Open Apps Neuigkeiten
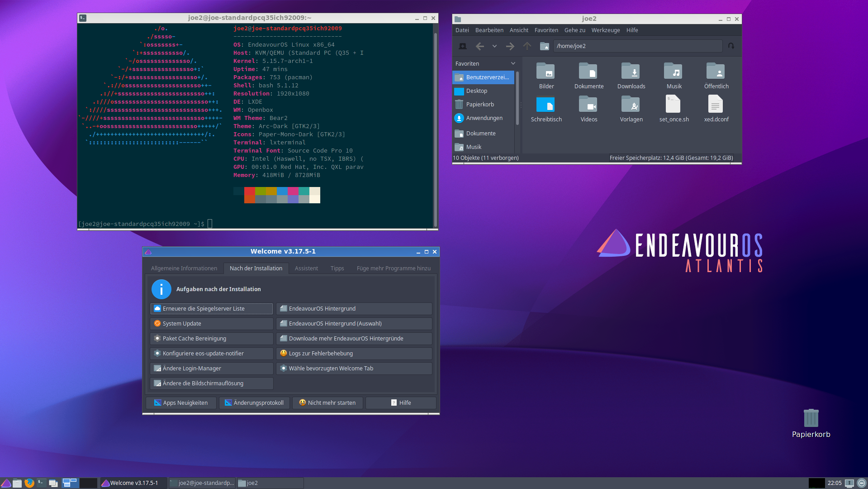Viewport: 868px width, 489px height. [x=181, y=403]
